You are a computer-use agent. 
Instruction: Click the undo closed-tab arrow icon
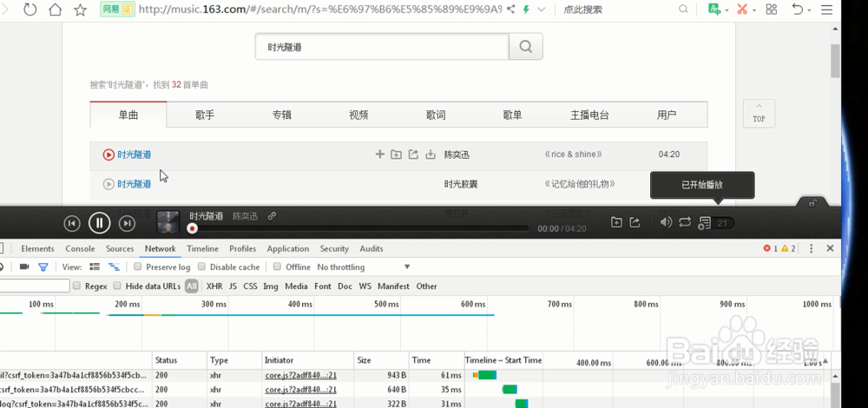point(798,10)
